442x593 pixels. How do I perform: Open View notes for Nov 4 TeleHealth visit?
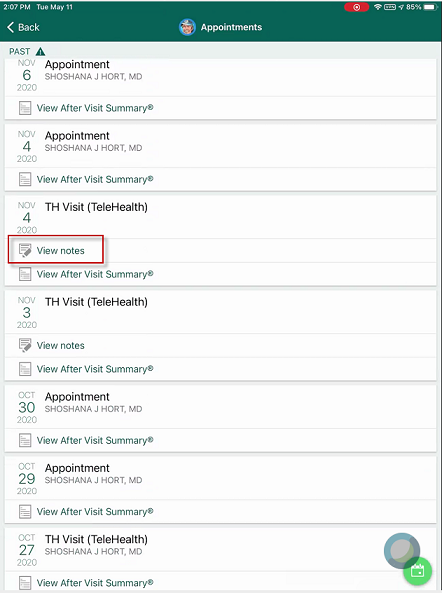pos(60,251)
